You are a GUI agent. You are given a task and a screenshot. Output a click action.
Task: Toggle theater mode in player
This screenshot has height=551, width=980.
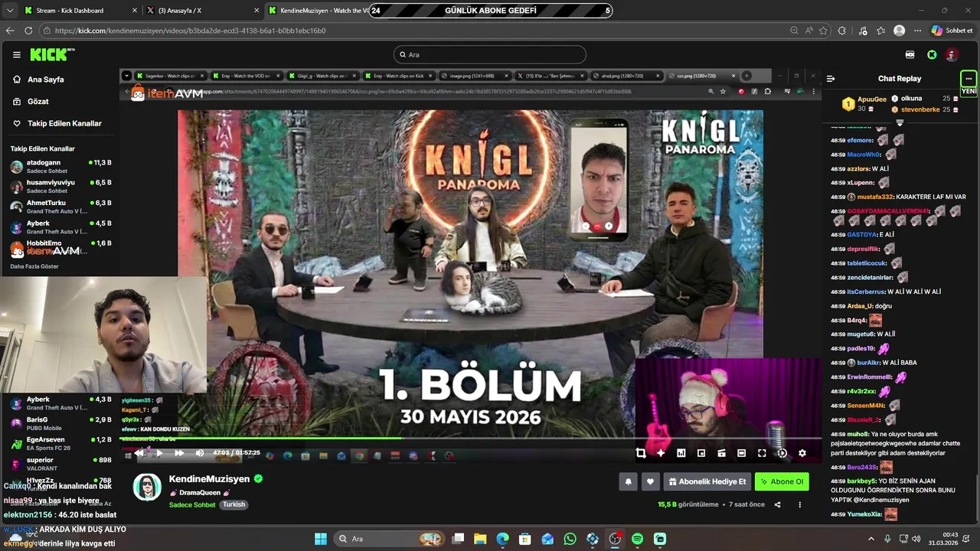[741, 453]
